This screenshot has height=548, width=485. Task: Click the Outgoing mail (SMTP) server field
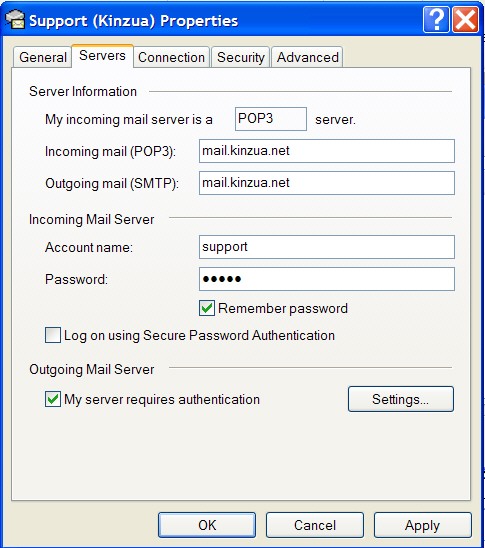click(327, 183)
